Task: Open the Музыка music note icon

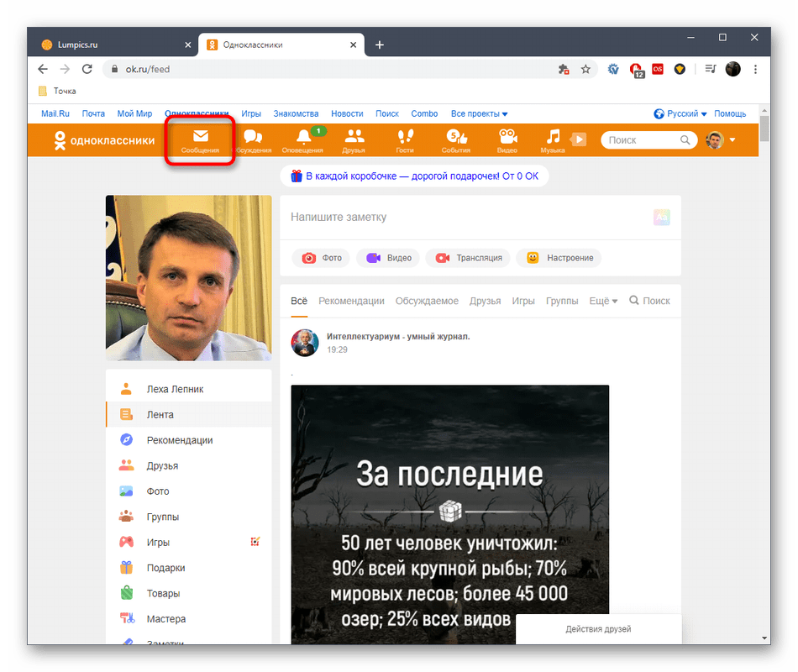Action: click(552, 140)
